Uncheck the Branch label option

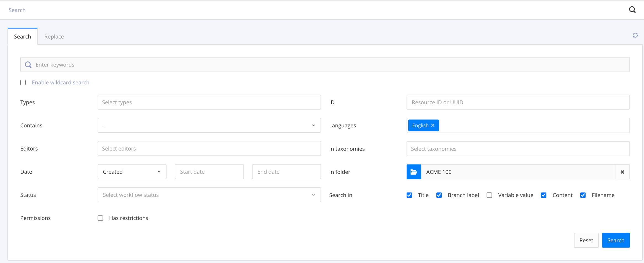point(439,195)
